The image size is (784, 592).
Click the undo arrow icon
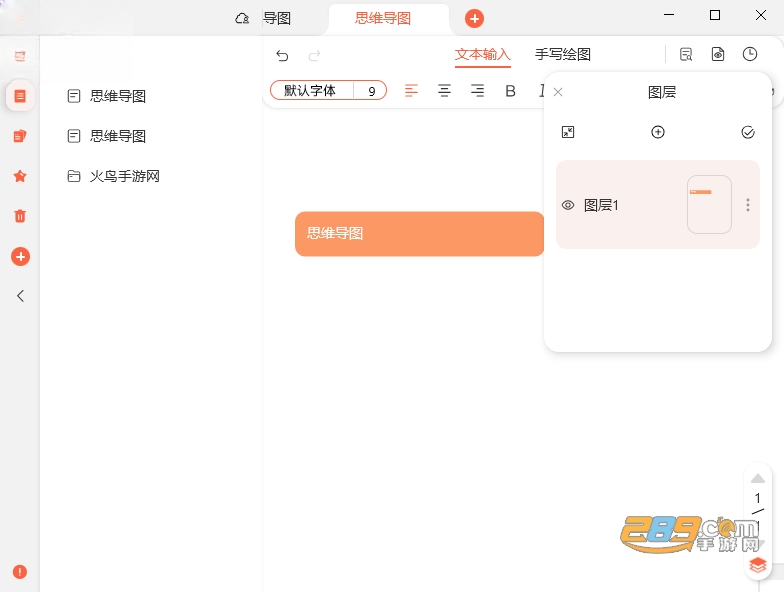282,55
